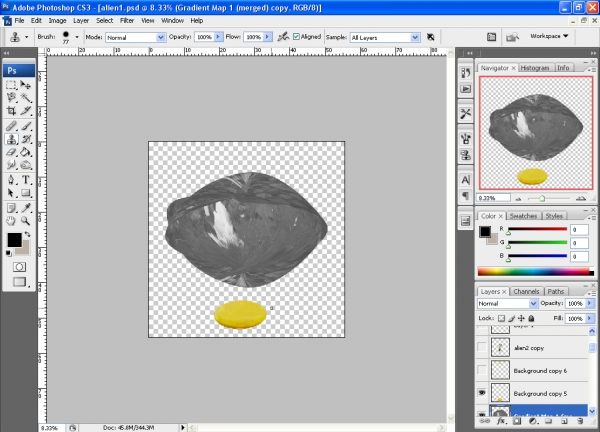Select the Move tool
This screenshot has width=600, height=432.
[x=26, y=85]
